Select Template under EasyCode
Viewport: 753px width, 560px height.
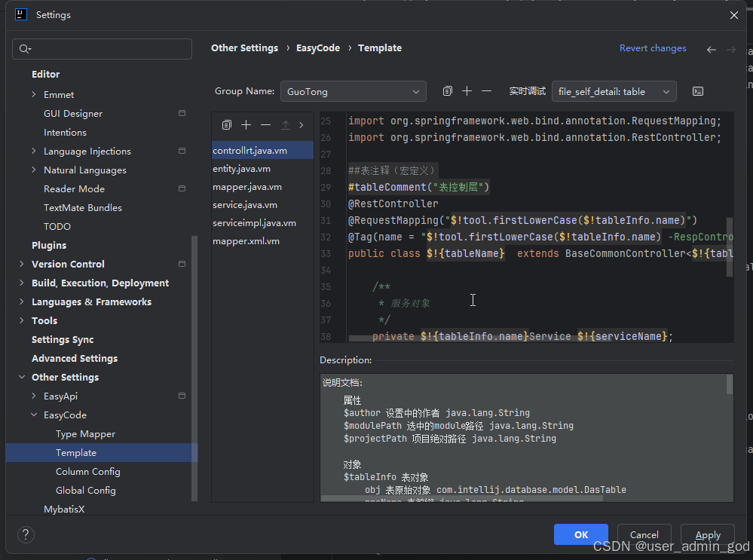coord(76,452)
